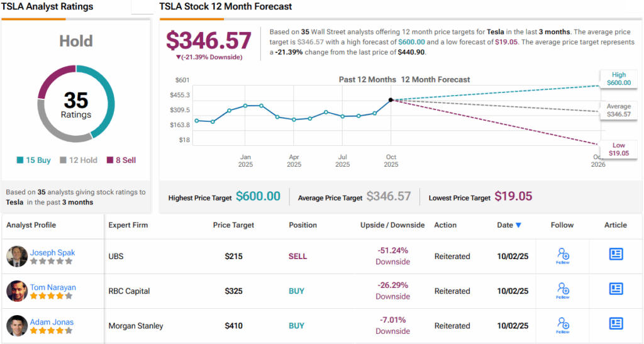Click Adam Jonas's profile photo
The height and width of the screenshot is (344, 644).
pyautogui.click(x=17, y=325)
